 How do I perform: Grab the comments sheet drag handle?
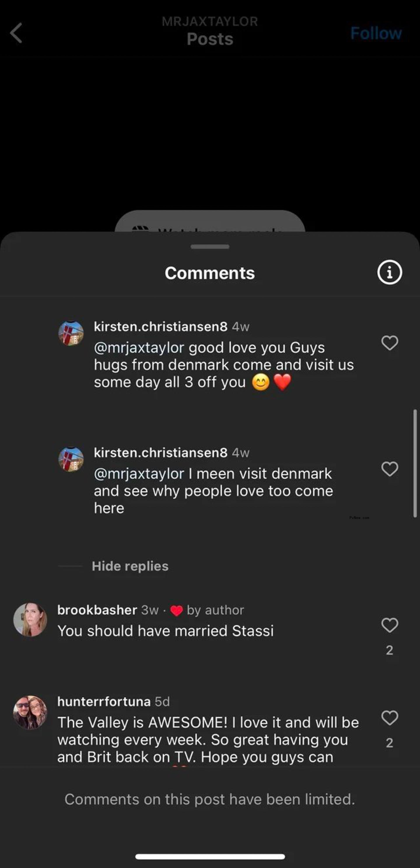click(x=210, y=247)
